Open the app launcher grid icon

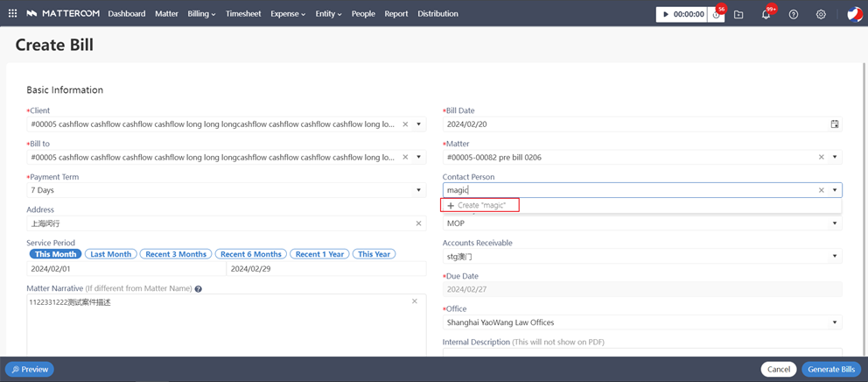(x=12, y=14)
